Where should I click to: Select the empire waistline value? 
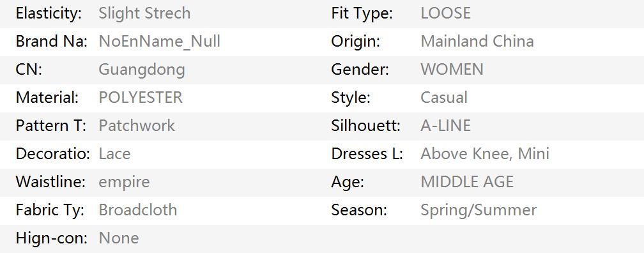coord(124,182)
